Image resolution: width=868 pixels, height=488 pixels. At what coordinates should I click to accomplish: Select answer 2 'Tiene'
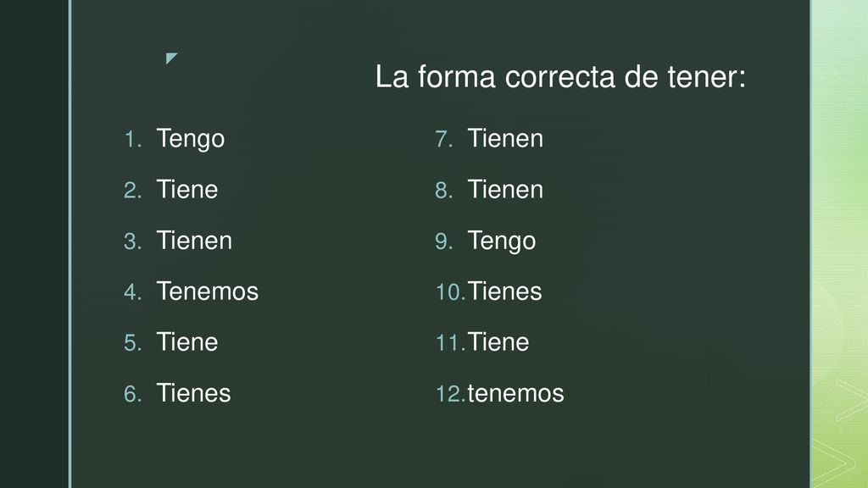coord(187,190)
